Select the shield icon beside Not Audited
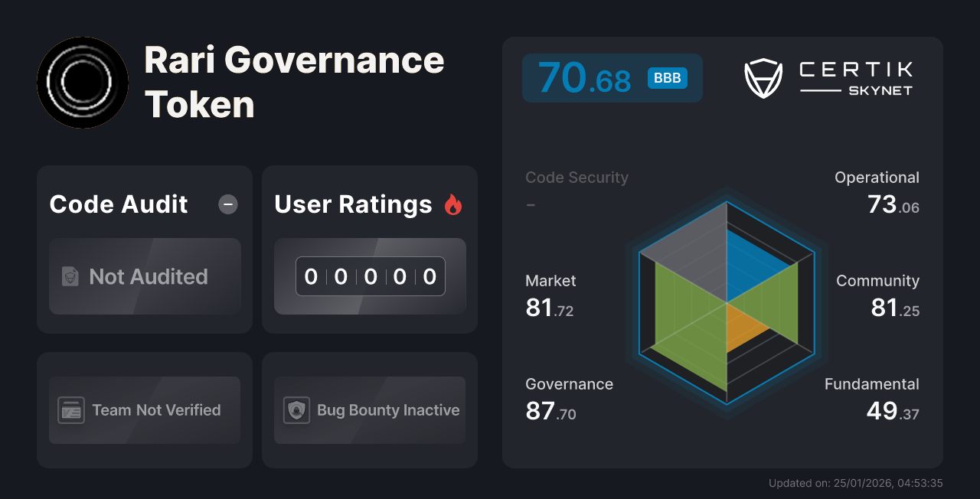980x499 pixels. (x=70, y=277)
